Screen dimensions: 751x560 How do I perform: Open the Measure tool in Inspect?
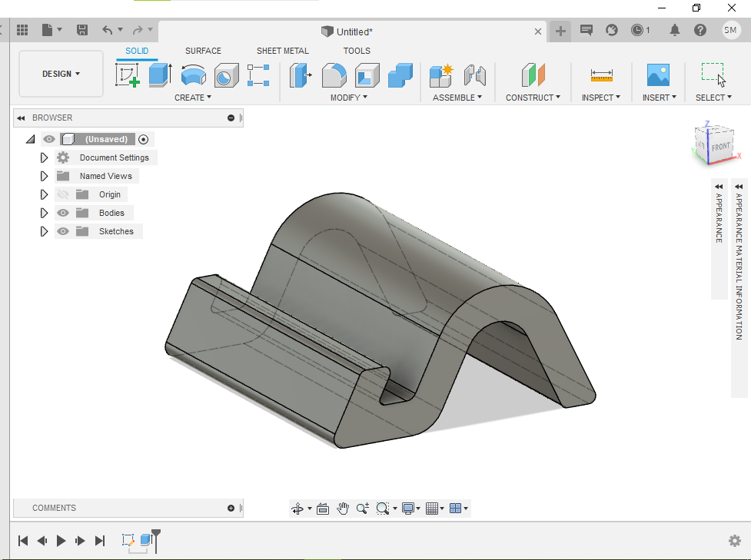(x=601, y=75)
